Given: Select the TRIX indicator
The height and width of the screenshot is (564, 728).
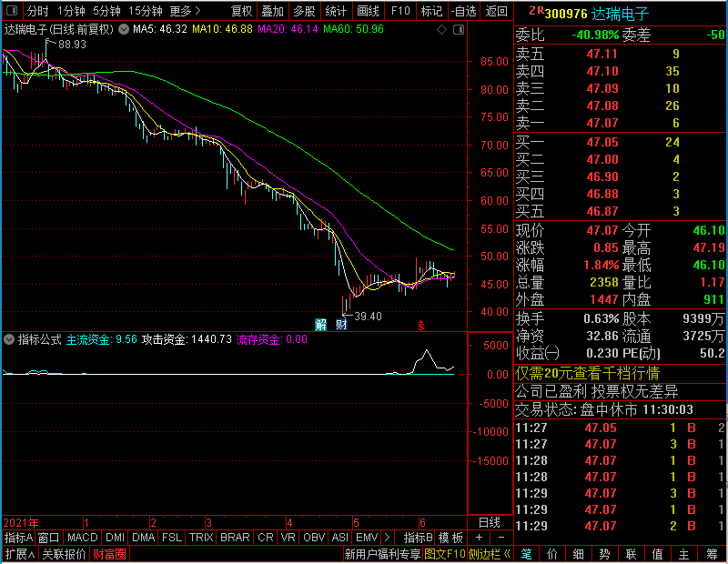Looking at the screenshot, I should click(x=201, y=538).
